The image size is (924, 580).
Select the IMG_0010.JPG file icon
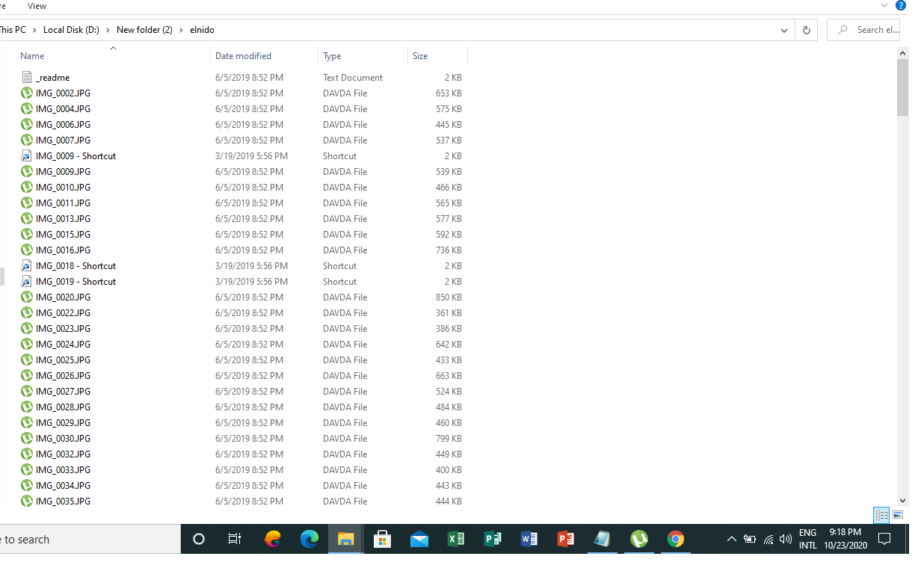pos(27,187)
